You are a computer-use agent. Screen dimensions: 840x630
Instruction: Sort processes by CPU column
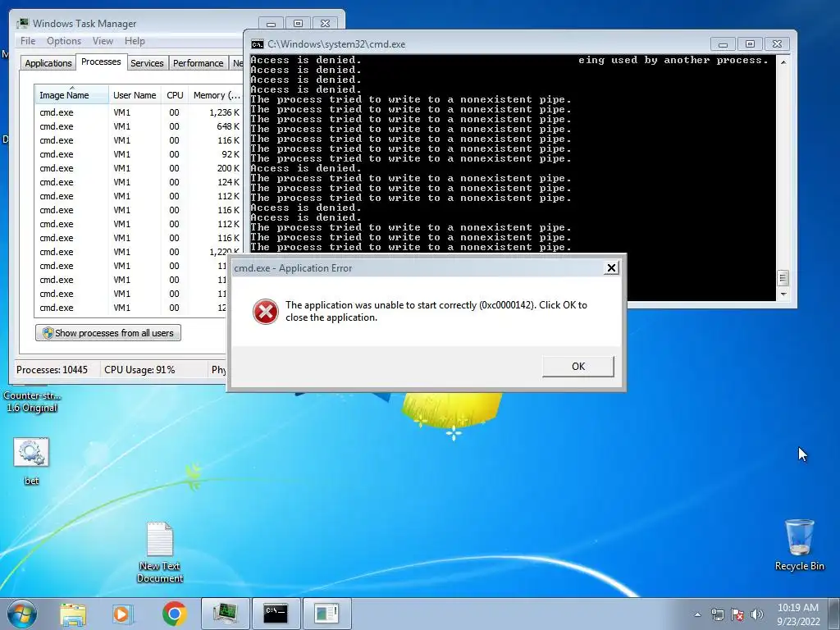point(175,95)
